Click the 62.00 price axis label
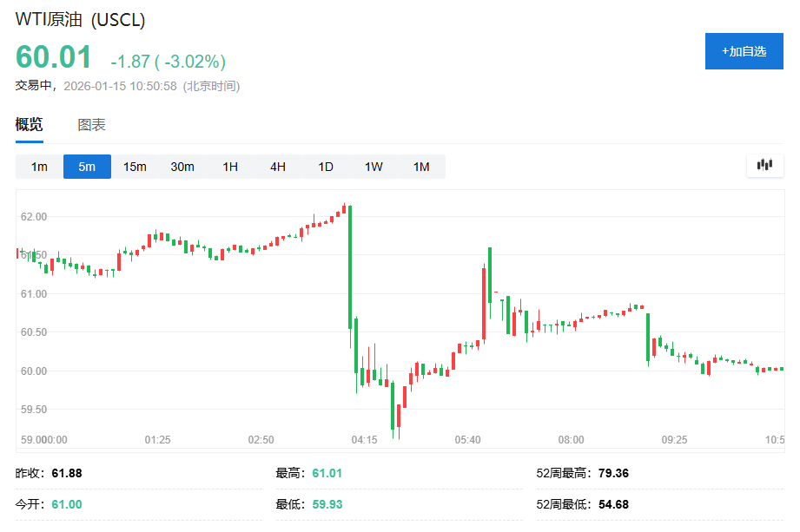 (x=33, y=216)
